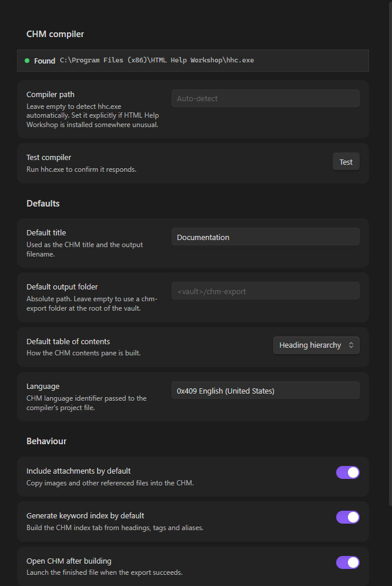Click the Defaults section heading

click(x=43, y=204)
